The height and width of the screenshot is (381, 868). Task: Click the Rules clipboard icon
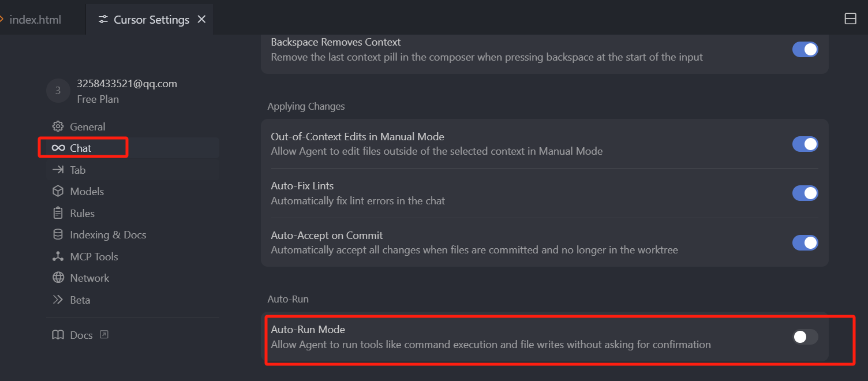pos(58,213)
